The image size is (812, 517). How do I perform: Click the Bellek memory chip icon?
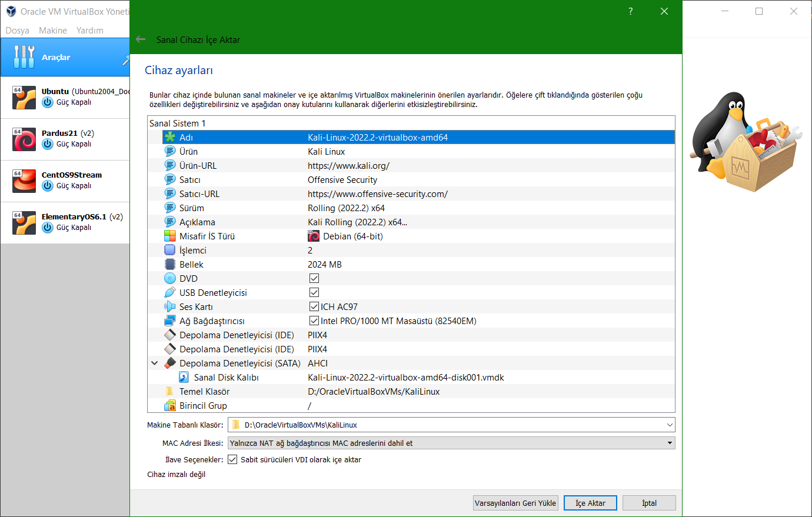(x=170, y=264)
